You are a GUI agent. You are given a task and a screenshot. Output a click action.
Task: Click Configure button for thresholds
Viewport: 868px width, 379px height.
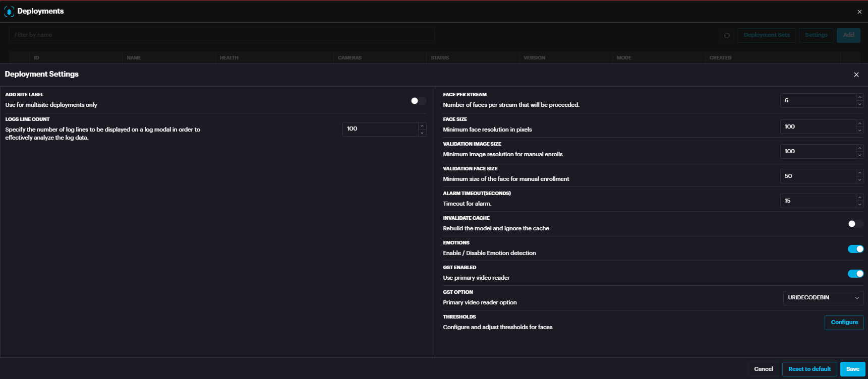[844, 323]
